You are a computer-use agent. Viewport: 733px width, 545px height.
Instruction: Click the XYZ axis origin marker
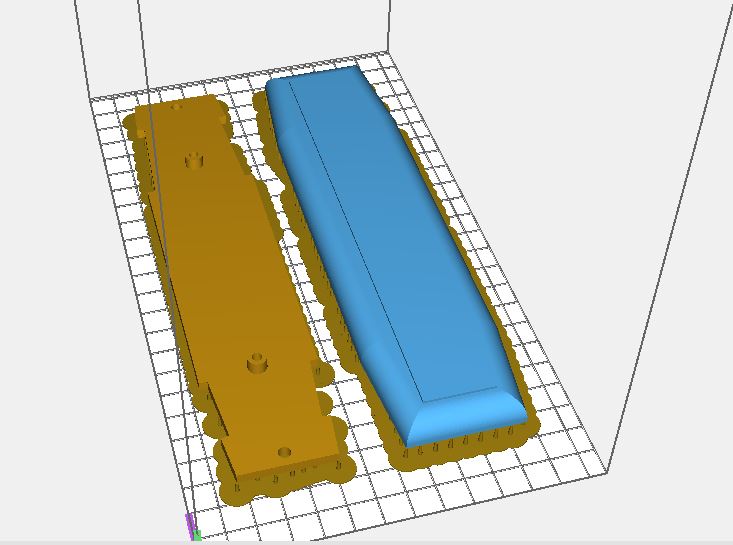point(193,527)
